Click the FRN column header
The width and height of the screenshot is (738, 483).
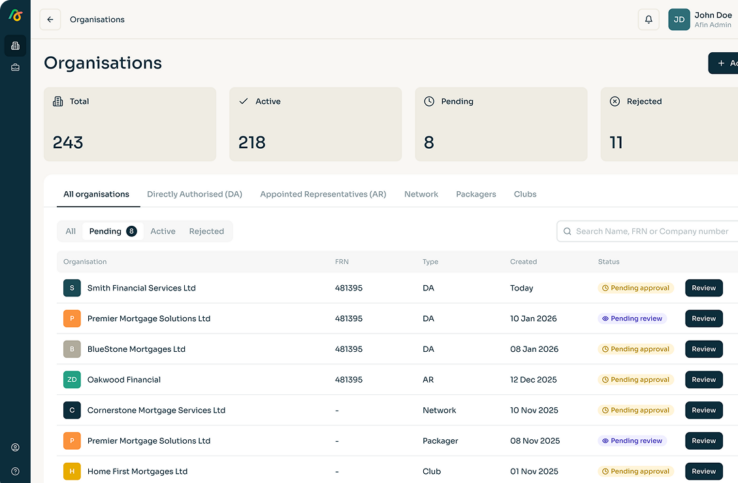[x=342, y=262]
